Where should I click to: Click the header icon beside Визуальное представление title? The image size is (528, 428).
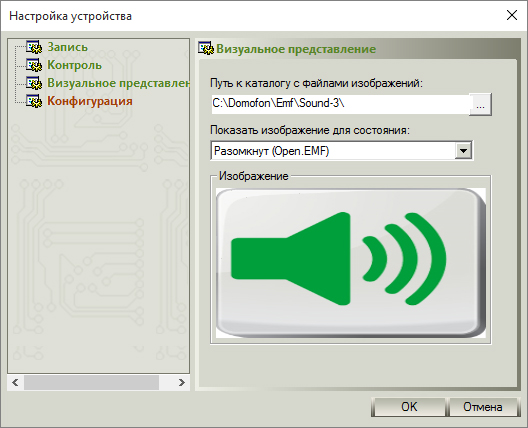point(206,49)
